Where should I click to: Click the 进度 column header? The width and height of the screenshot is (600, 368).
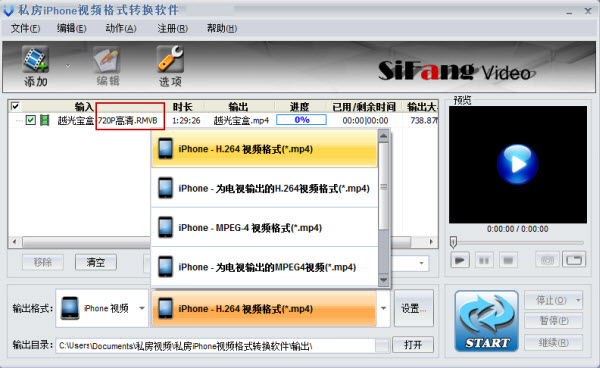click(x=299, y=107)
